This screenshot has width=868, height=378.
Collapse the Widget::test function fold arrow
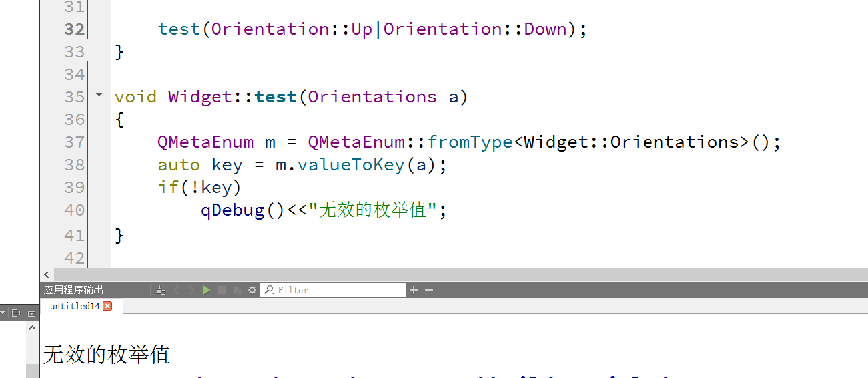pyautogui.click(x=99, y=95)
